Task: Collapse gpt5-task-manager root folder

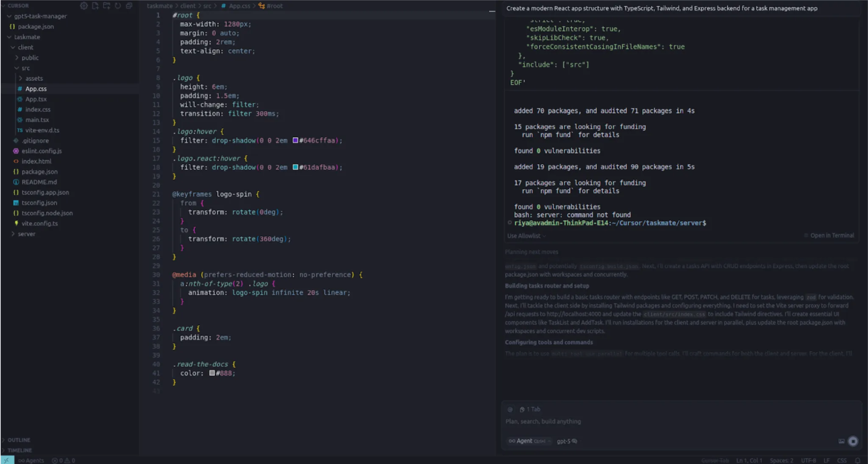Action: point(40,16)
